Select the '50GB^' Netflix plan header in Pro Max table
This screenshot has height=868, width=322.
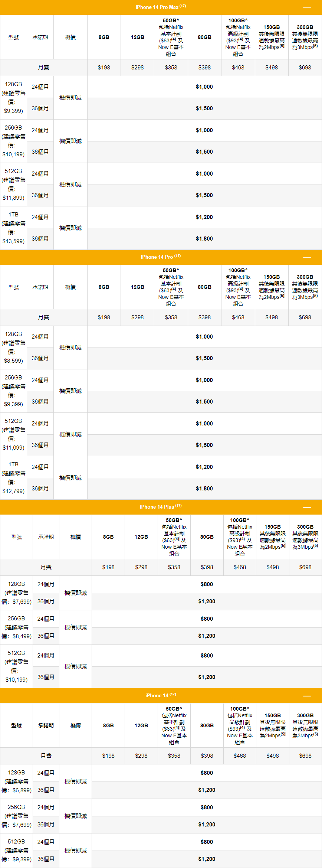(171, 37)
